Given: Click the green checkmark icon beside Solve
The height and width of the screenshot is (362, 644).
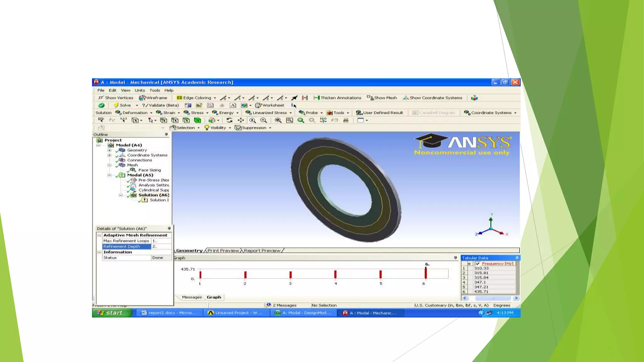Looking at the screenshot, I should [101, 105].
